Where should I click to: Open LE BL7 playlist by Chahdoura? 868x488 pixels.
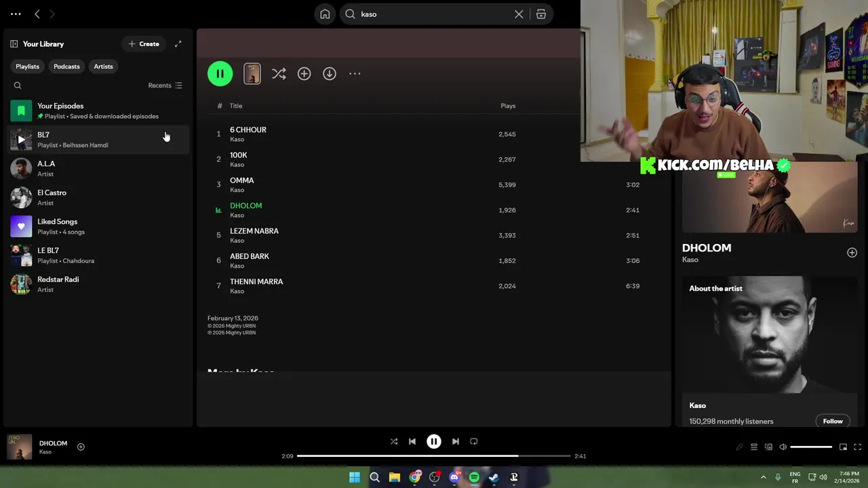tap(98, 255)
